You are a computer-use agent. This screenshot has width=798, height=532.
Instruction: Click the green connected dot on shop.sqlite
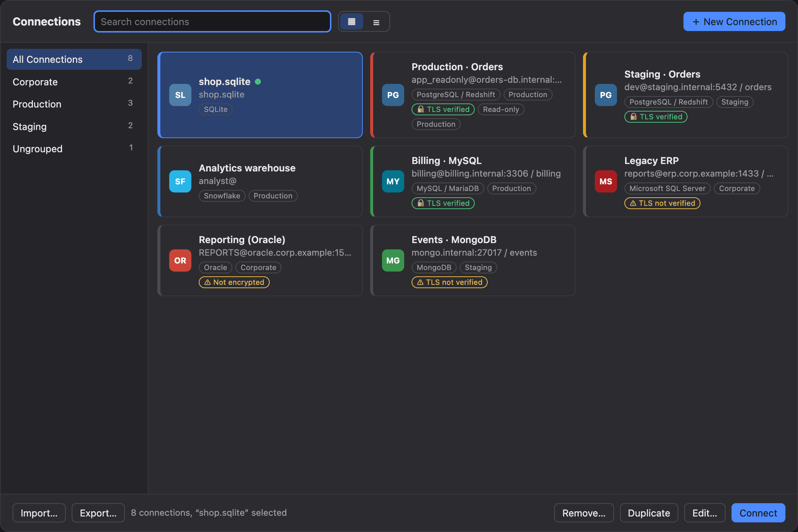(258, 82)
